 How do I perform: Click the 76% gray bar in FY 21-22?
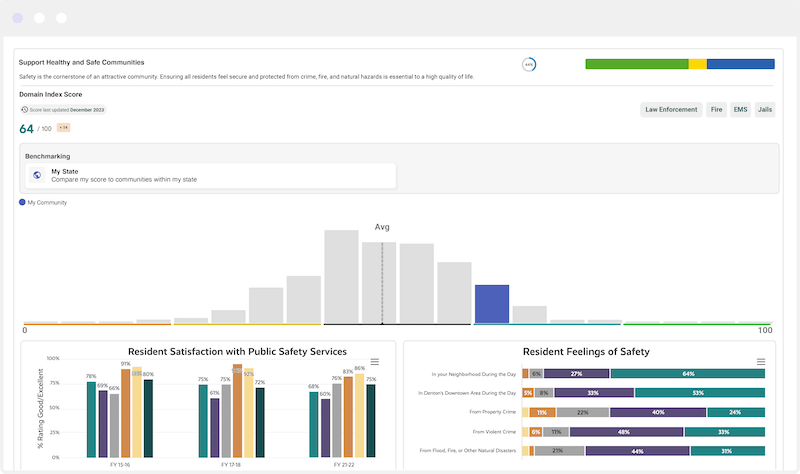[337, 420]
